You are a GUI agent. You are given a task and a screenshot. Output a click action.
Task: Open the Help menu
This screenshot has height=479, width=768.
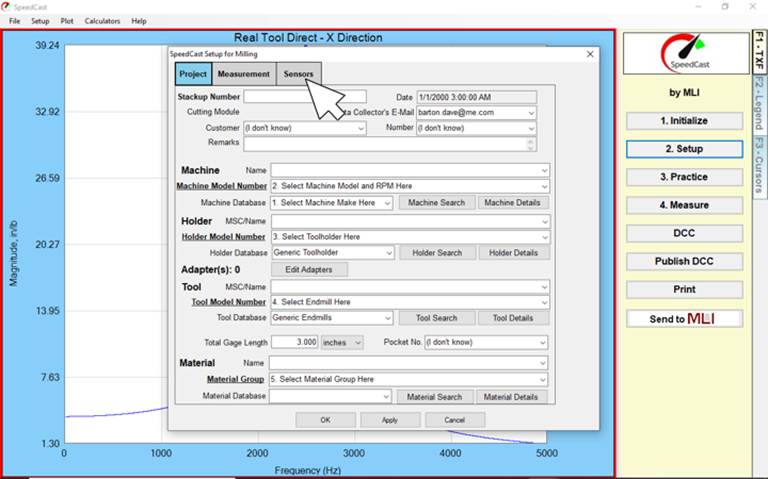tap(139, 21)
